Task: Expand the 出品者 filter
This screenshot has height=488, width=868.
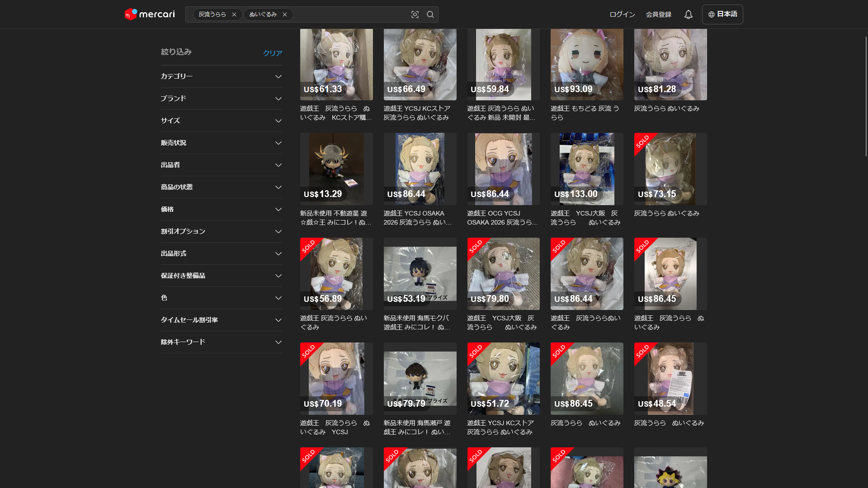Action: tap(222, 165)
